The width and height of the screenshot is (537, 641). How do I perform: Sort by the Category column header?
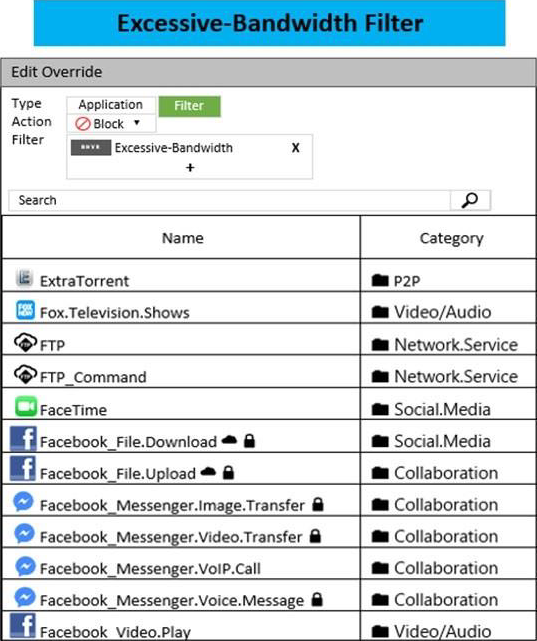pyautogui.click(x=451, y=238)
